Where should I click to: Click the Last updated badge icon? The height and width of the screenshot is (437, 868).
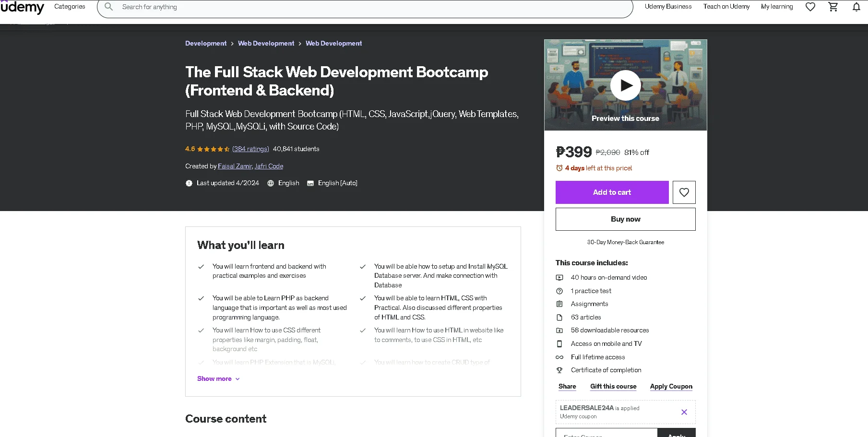tap(189, 183)
